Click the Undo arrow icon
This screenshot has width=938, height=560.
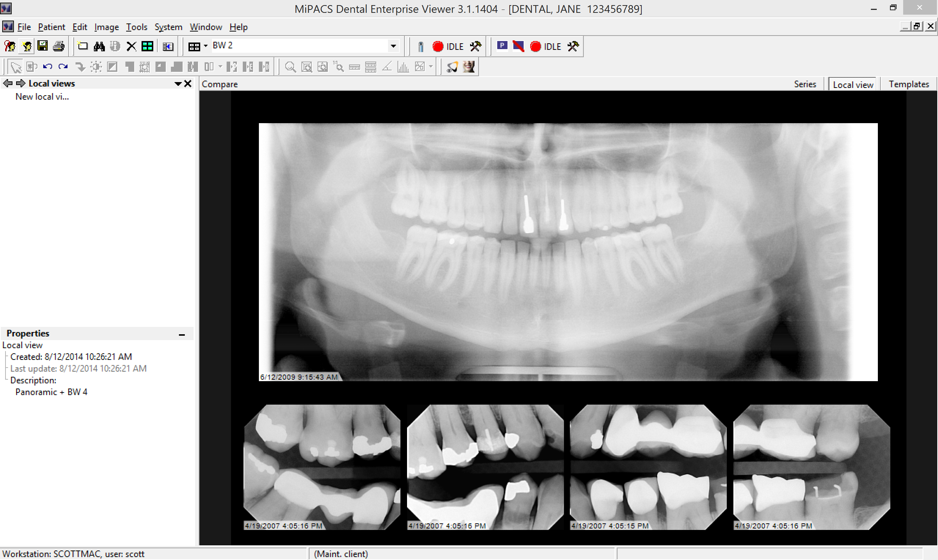point(47,67)
